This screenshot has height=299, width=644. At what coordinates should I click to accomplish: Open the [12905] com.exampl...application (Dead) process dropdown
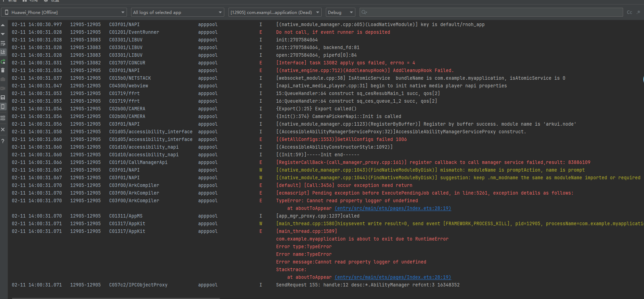click(x=275, y=12)
